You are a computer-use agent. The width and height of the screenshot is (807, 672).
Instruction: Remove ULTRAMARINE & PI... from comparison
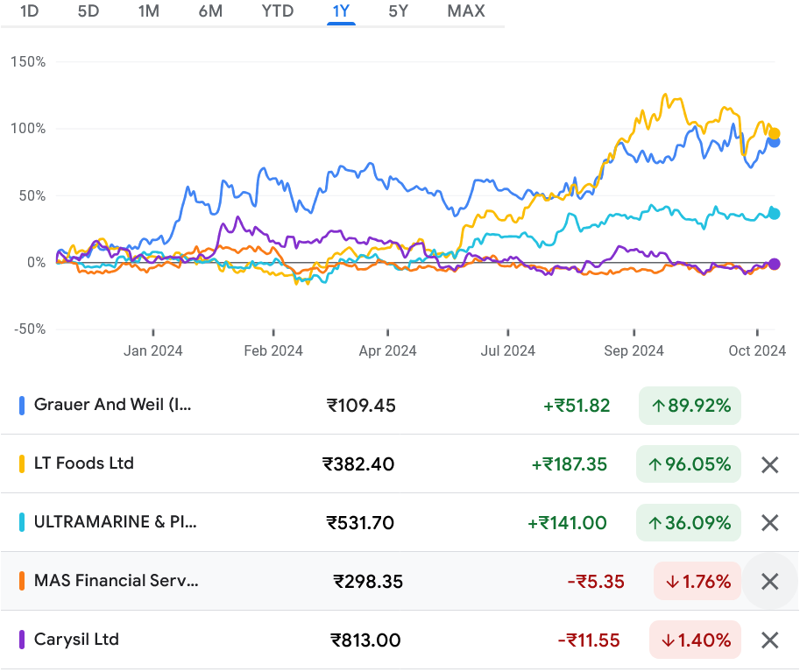point(769,523)
